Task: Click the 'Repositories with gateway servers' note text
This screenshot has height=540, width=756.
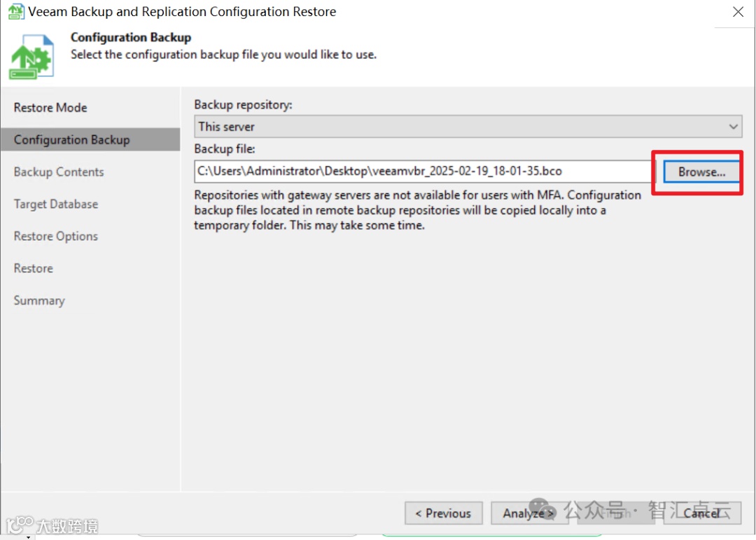Action: pyautogui.click(x=417, y=210)
